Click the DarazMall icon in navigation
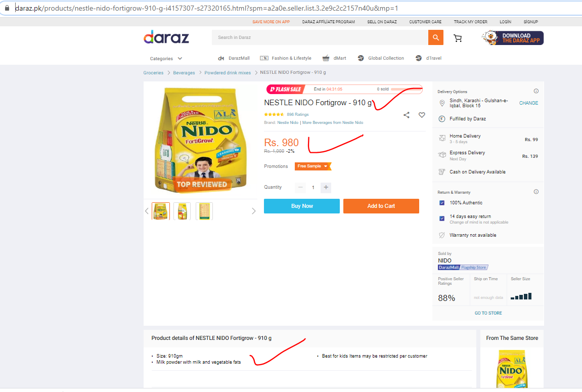Viewport: 582px width, 392px height. point(221,58)
